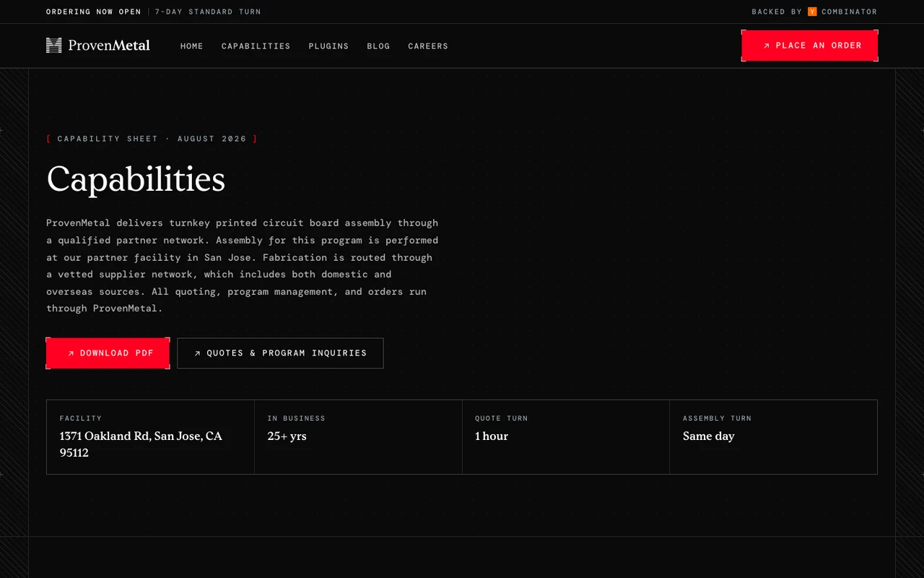
Task: Visit the Blog nav item
Action: (378, 46)
